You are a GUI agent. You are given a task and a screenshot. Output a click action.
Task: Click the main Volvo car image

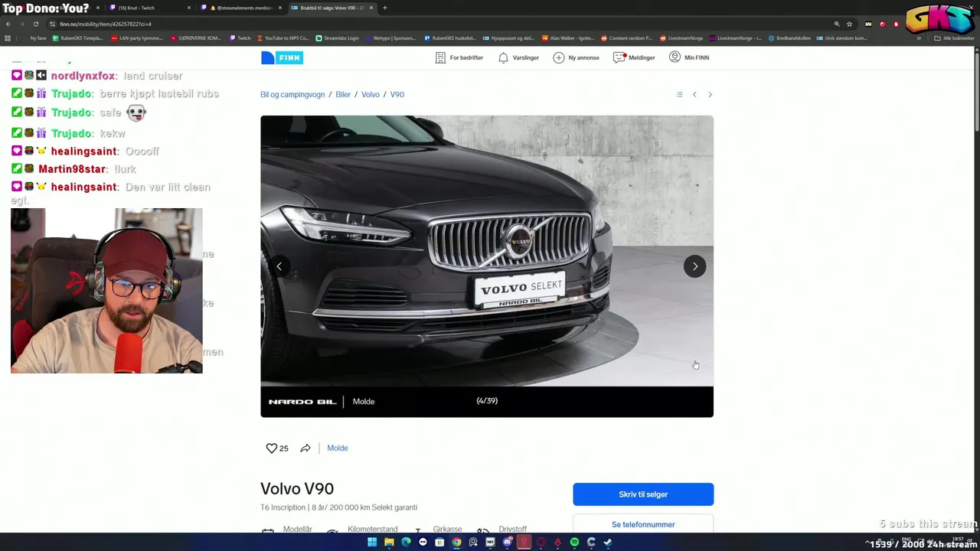pos(487,251)
